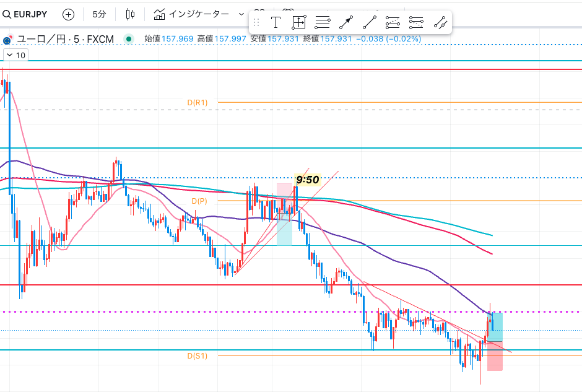Click the D(P) pivot level label

[199, 201]
